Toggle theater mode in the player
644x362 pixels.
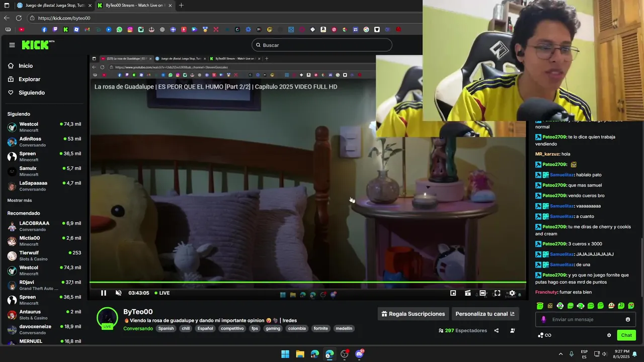[482, 293]
